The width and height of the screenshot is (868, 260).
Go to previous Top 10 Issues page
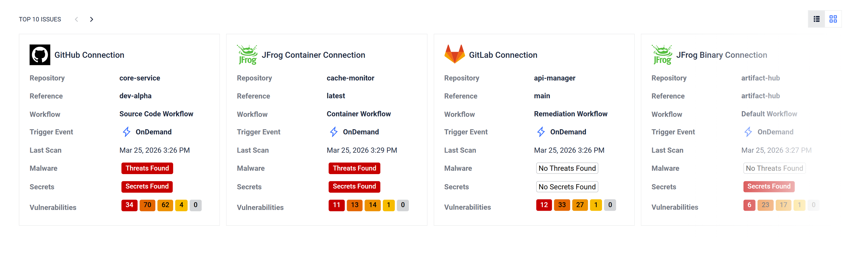click(77, 20)
